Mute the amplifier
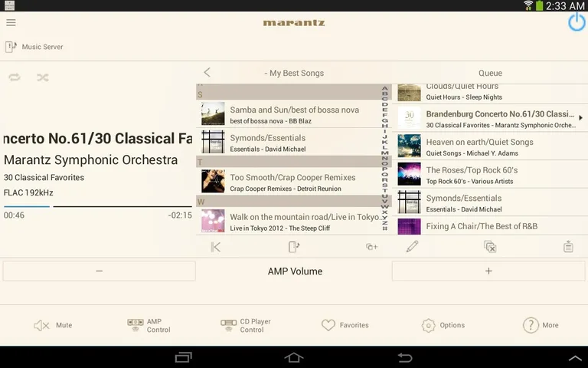The image size is (588, 368). point(53,325)
